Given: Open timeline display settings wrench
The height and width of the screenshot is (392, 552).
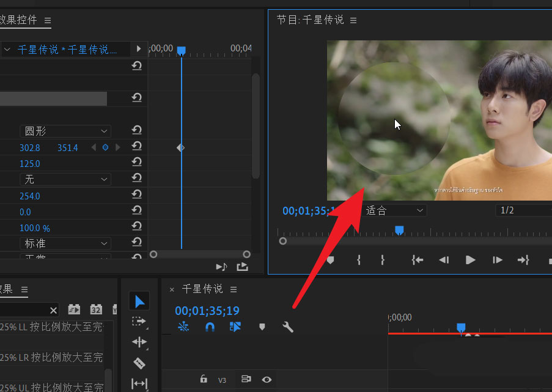Looking at the screenshot, I should tap(288, 327).
